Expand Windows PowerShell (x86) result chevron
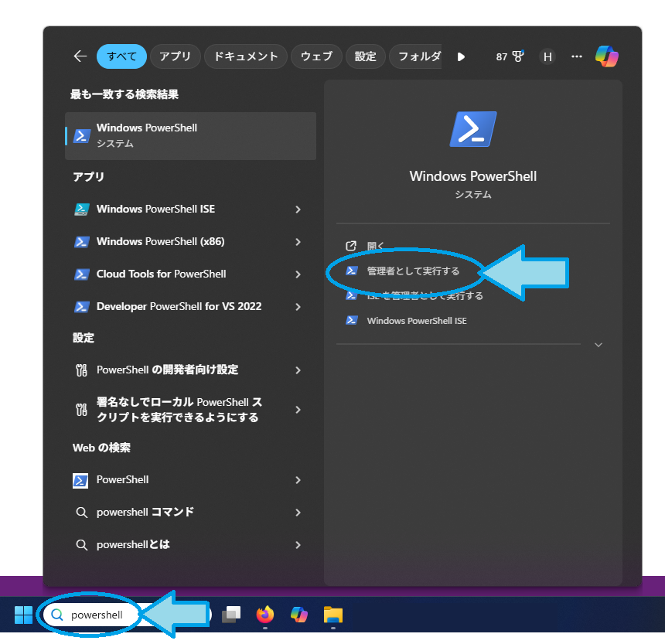Viewport: 665px width, 644px height. (298, 242)
